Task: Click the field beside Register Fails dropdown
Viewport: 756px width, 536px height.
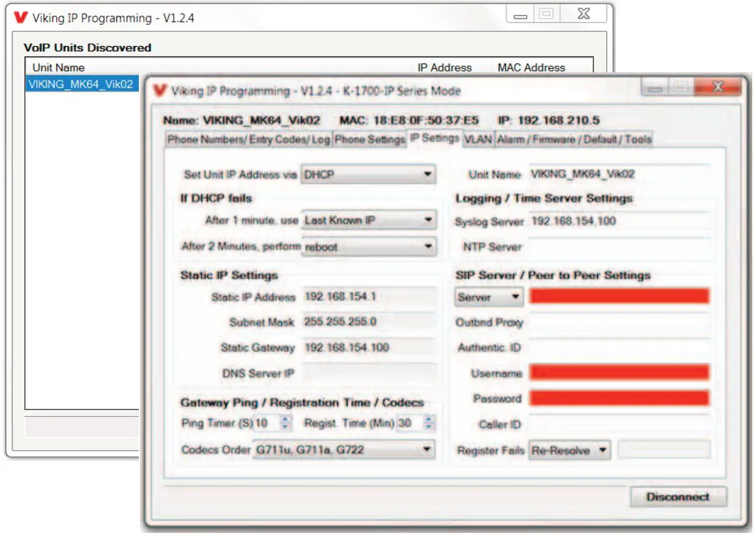Action: (x=664, y=450)
